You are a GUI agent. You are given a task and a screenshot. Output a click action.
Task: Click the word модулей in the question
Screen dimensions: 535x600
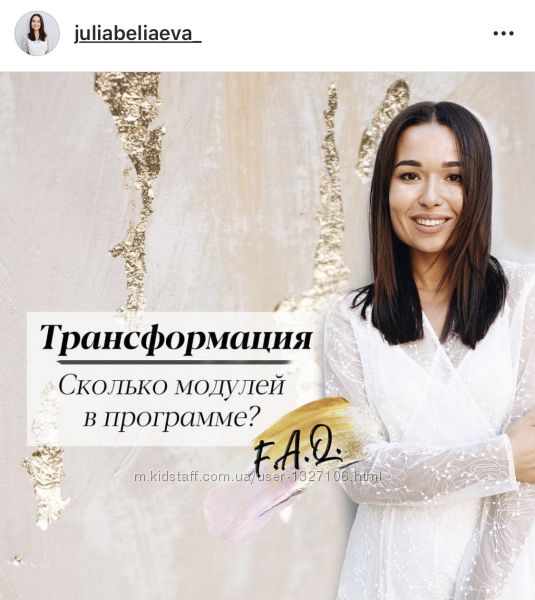[230, 386]
